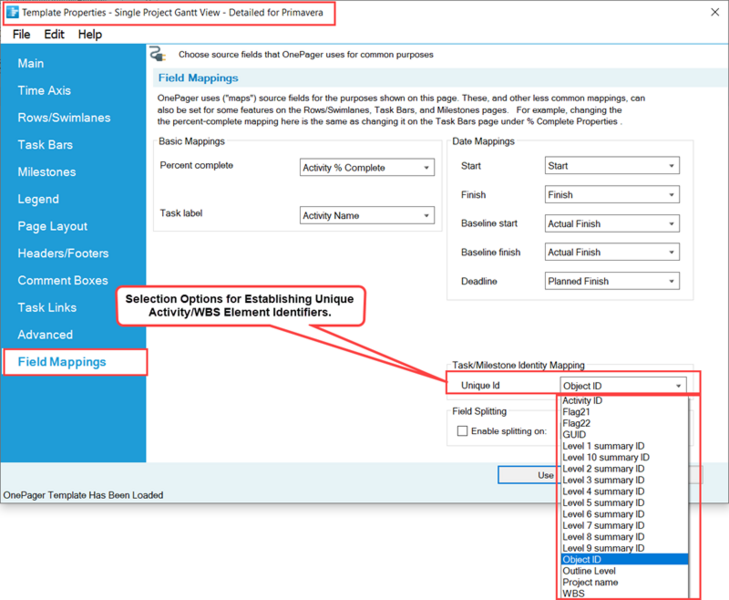Open the Edit menu
The height and width of the screenshot is (600, 729).
(54, 34)
